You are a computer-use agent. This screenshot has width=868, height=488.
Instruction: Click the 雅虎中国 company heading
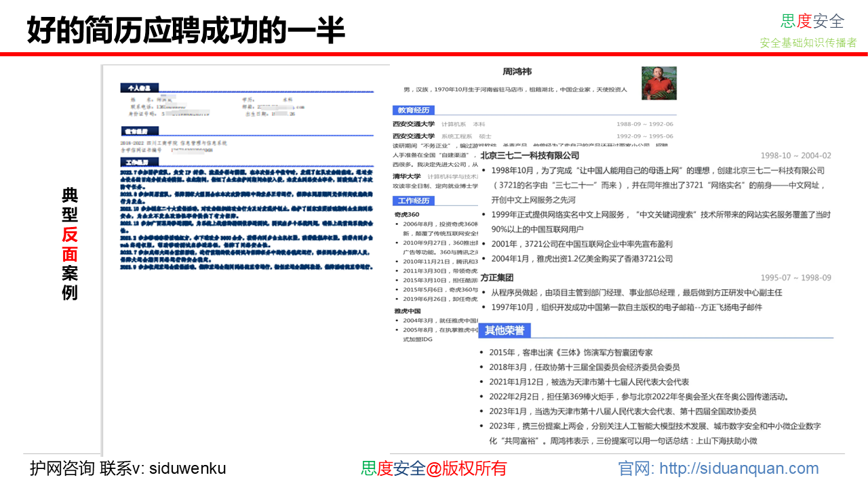click(x=408, y=310)
